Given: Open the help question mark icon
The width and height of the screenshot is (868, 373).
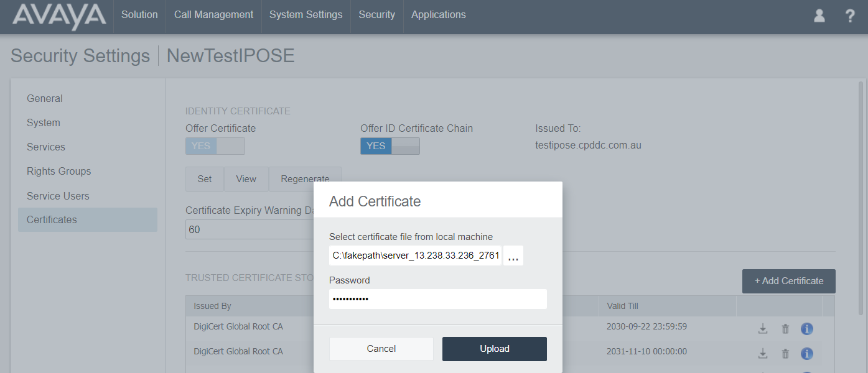Looking at the screenshot, I should click(x=850, y=16).
